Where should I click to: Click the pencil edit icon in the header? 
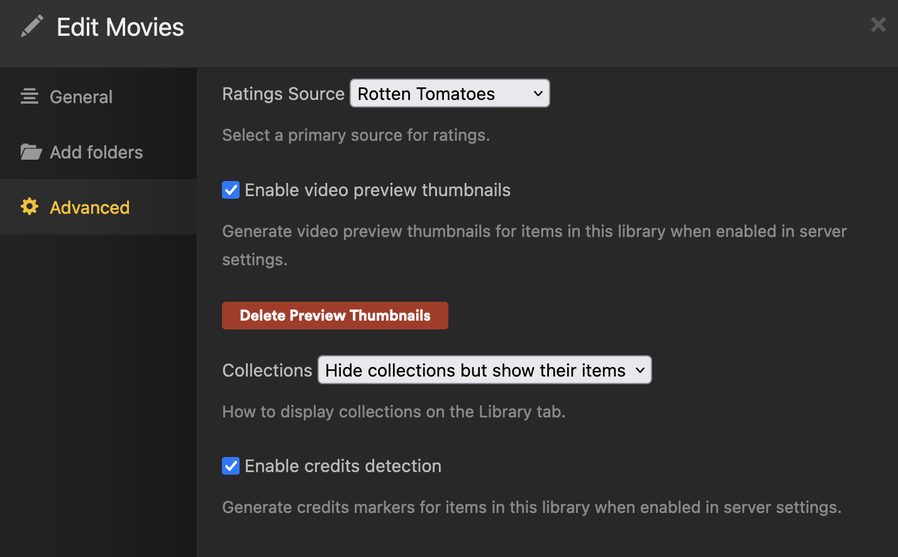coord(32,26)
